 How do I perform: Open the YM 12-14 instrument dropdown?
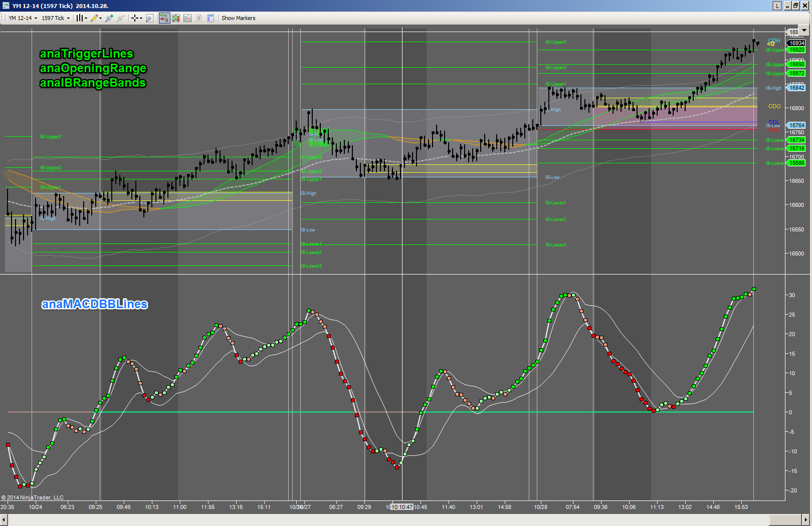23,18
